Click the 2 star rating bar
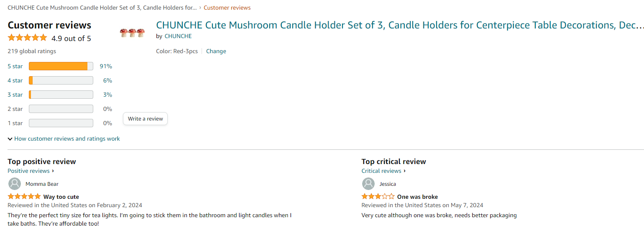Image resolution: width=644 pixels, height=226 pixels. point(61,109)
